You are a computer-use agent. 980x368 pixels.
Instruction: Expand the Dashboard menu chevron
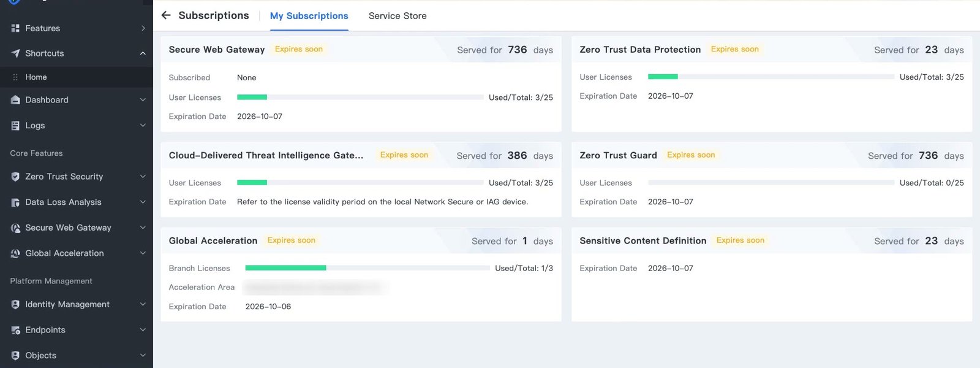143,100
